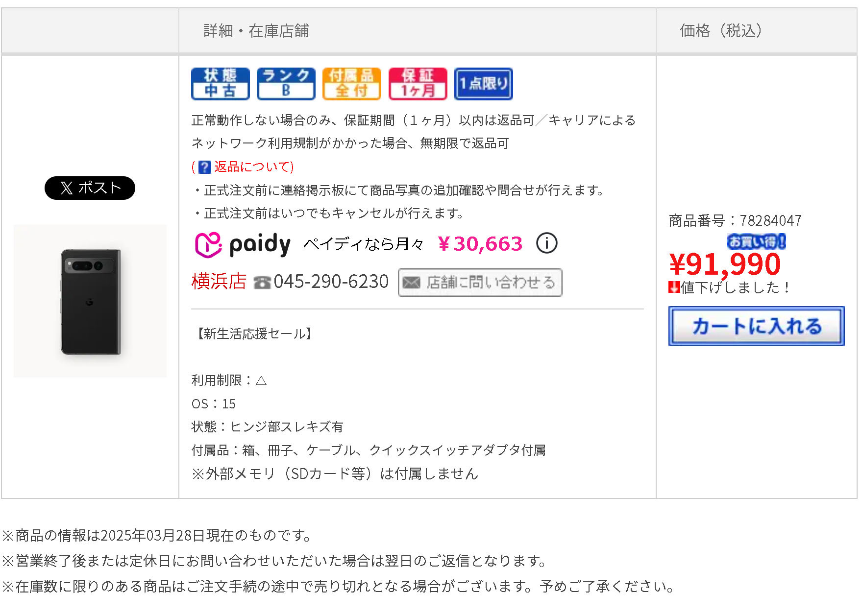
Task: Click the 詳細・在庫店舗 column header
Action: [256, 31]
